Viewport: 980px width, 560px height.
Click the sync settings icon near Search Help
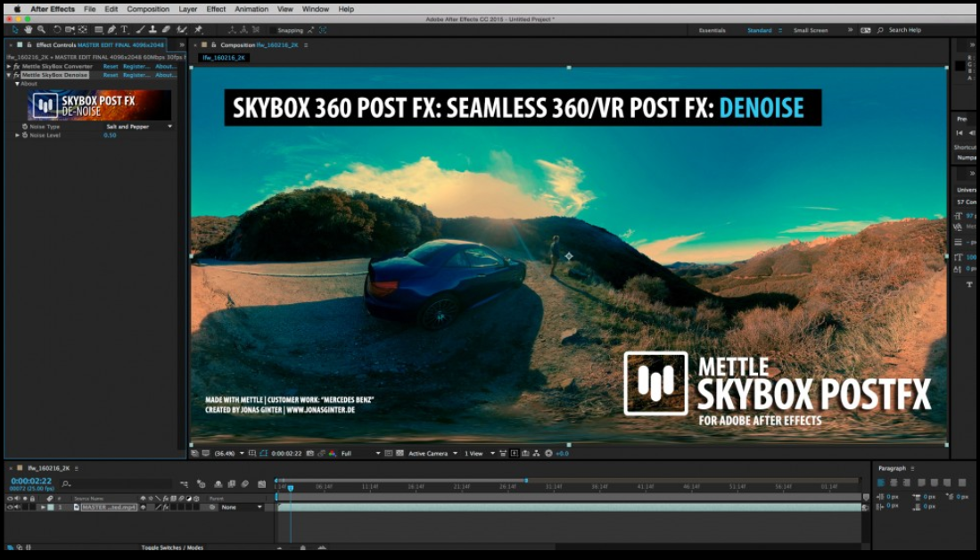866,30
